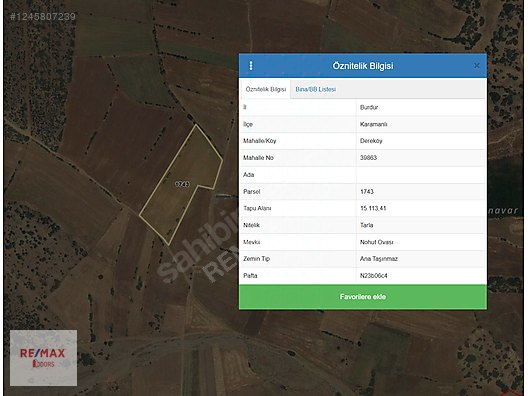Click the Mevkii value Nohut Ovası
The width and height of the screenshot is (528, 396).
(x=376, y=242)
